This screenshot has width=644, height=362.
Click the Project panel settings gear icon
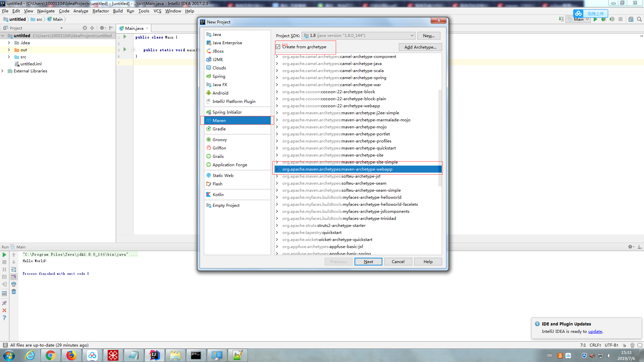102,28
